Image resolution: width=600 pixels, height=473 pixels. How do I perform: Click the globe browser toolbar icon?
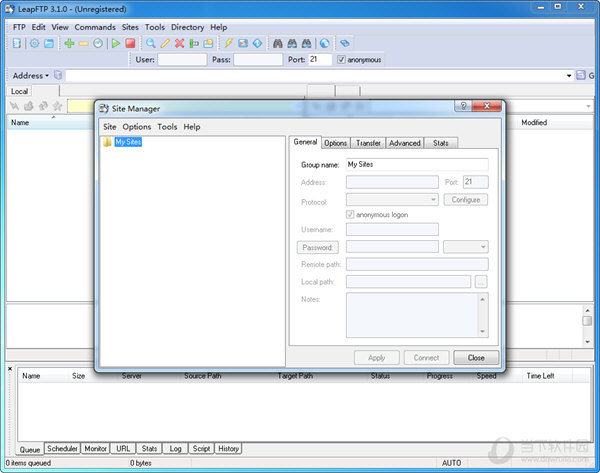[324, 43]
